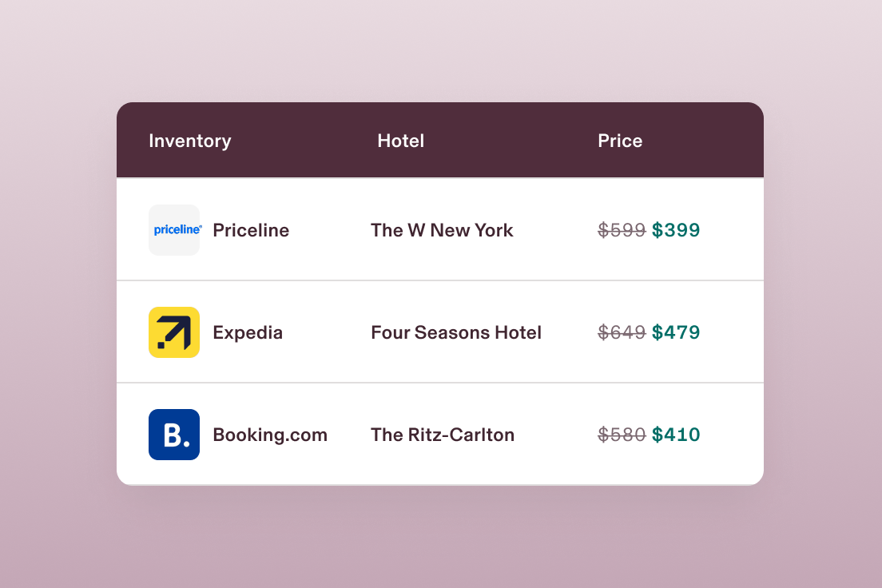Screen dimensions: 882x588
Task: Click the crossed-out $649 original price
Action: click(622, 332)
